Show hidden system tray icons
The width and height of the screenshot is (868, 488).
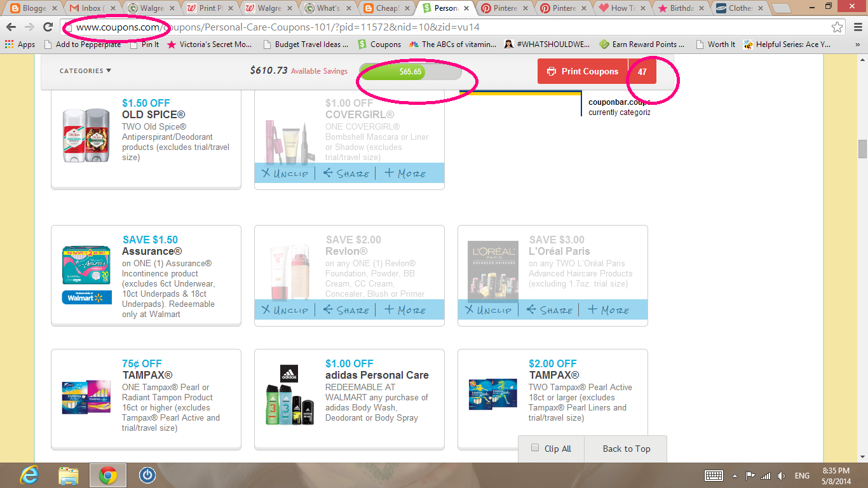point(735,475)
